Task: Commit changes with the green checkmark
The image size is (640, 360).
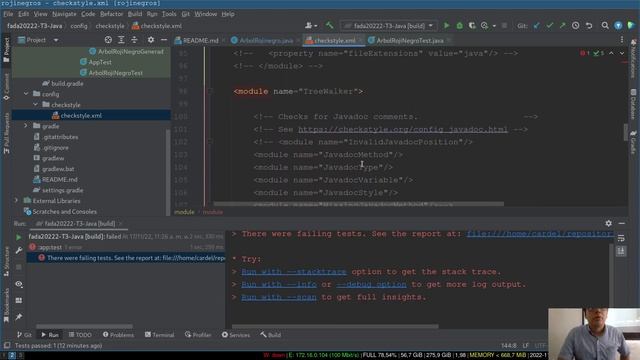Action: click(549, 26)
